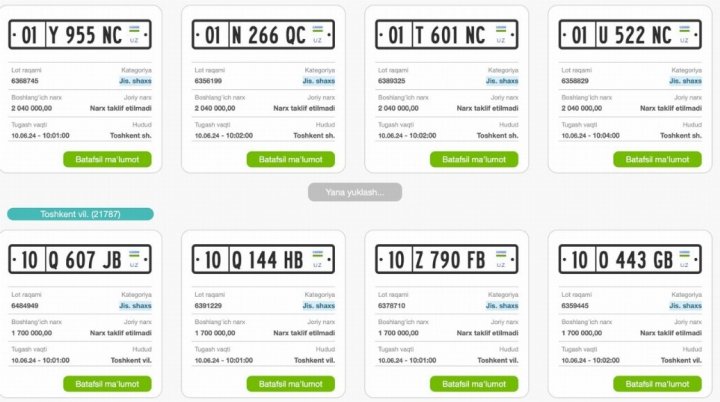Open the 01 T 601 NC plate image
Viewport: 720px width, 402px height.
pos(446,36)
